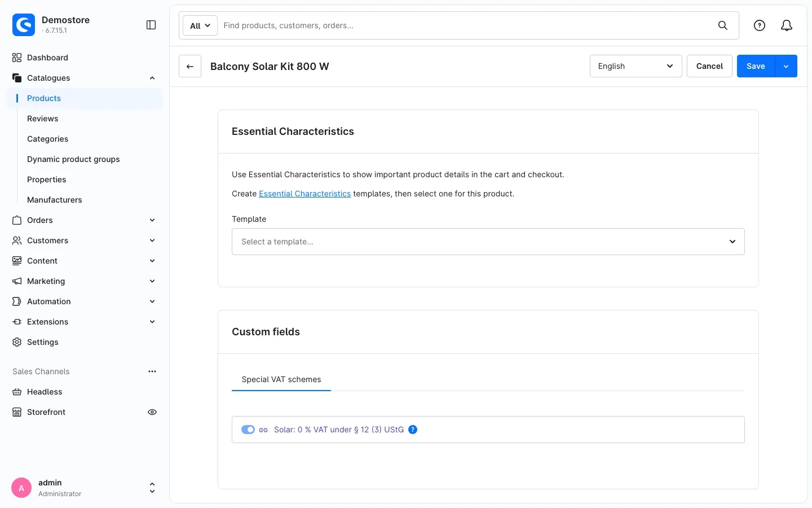Open Products in the sidebar
This screenshot has height=508, width=812.
point(85,98)
